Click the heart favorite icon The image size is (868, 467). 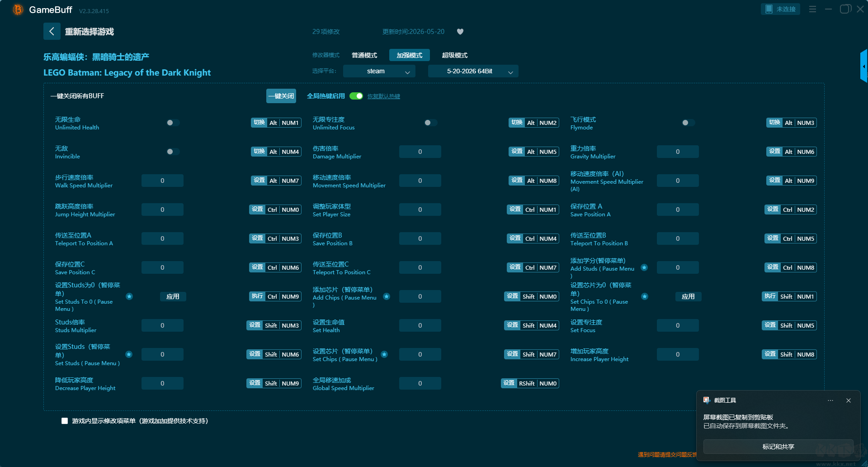[x=460, y=32]
